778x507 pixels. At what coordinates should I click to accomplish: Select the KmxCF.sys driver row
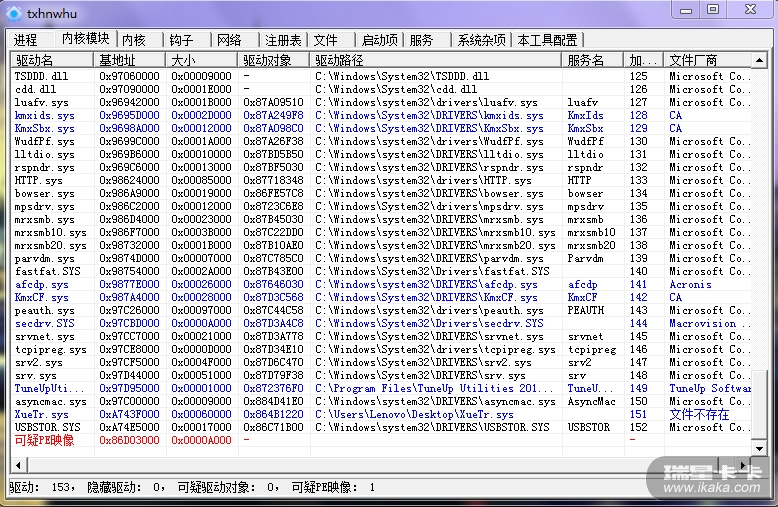381,297
